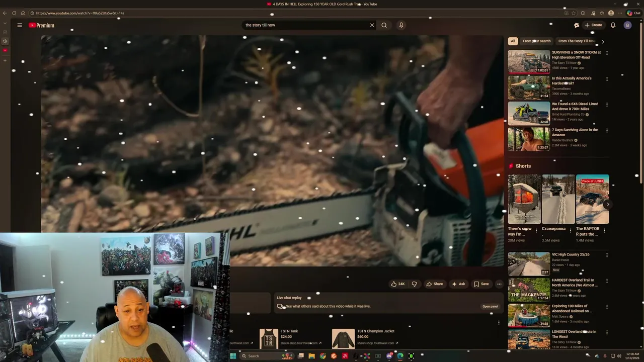Open options for Стажировка Short
644x362 pixels.
tap(570, 230)
